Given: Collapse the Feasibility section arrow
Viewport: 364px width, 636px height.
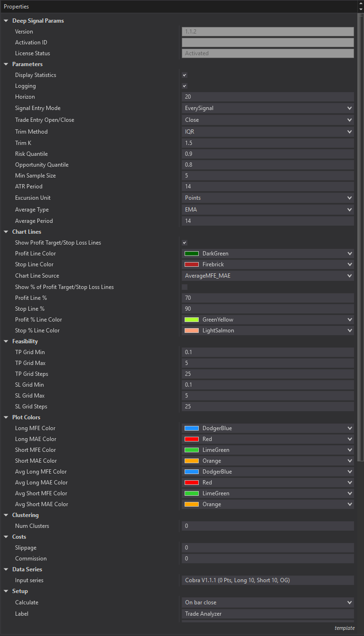Looking at the screenshot, I should pos(6,341).
